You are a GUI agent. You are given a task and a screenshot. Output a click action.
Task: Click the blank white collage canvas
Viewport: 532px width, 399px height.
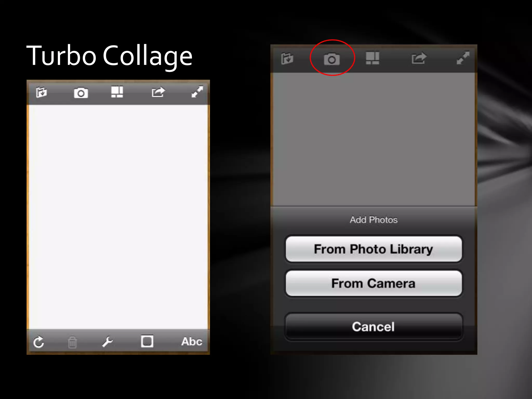(118, 217)
